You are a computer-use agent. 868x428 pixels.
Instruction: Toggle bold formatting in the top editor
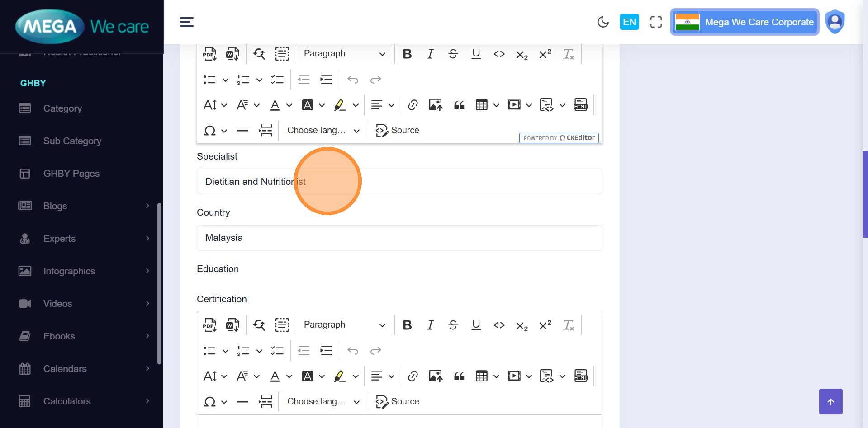[x=407, y=54]
